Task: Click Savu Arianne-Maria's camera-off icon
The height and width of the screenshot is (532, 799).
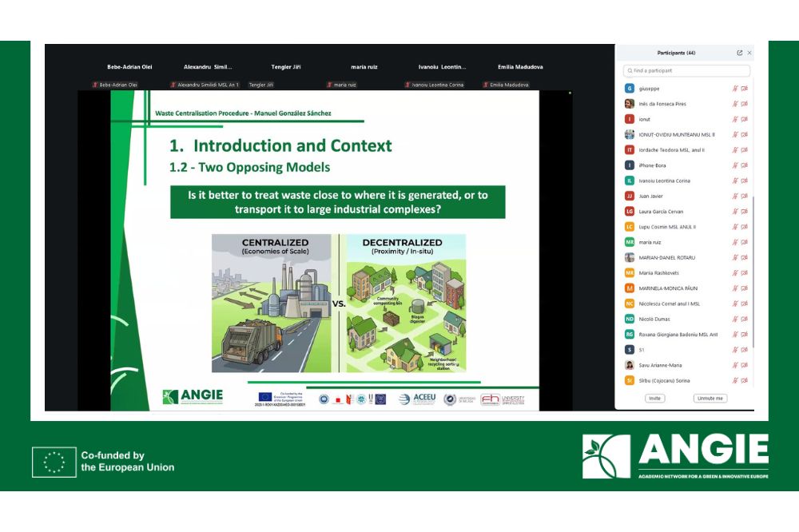Action: point(744,365)
